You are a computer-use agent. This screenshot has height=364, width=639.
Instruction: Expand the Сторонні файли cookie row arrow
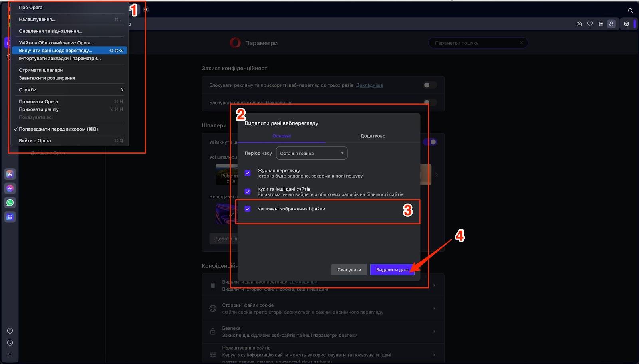(x=434, y=309)
